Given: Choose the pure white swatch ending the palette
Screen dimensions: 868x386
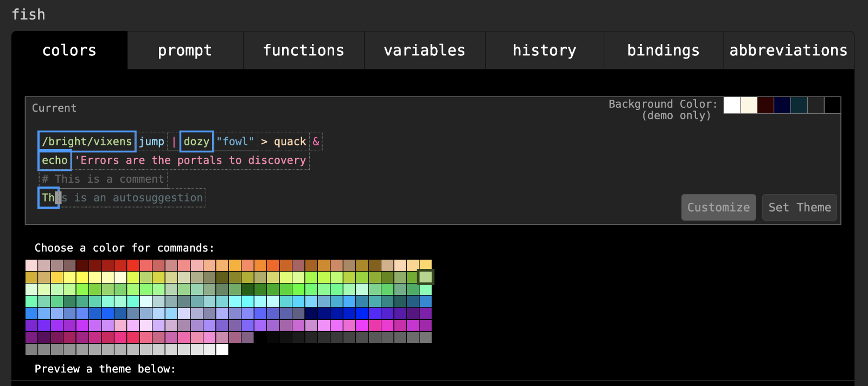Looking at the screenshot, I should click(x=222, y=349).
